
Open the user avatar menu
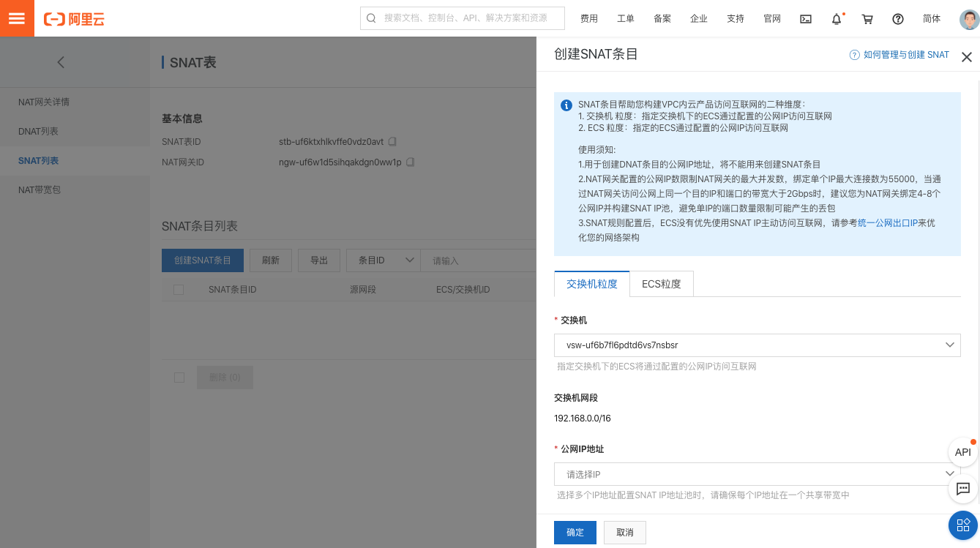969,19
